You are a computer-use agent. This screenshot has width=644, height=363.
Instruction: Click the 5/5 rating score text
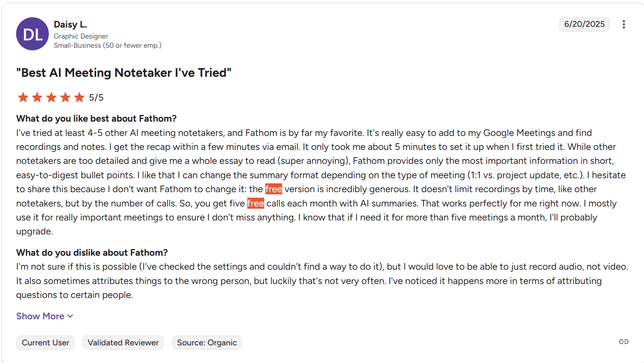tap(96, 97)
